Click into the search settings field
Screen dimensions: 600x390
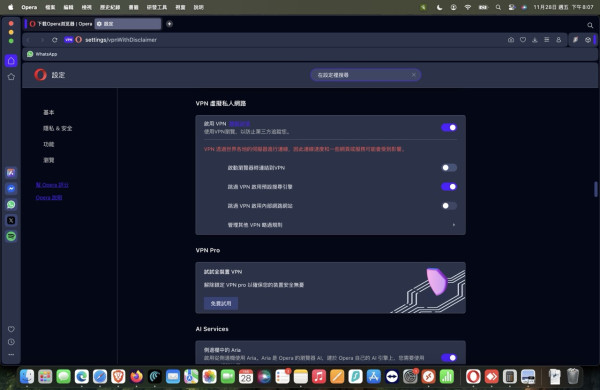365,75
